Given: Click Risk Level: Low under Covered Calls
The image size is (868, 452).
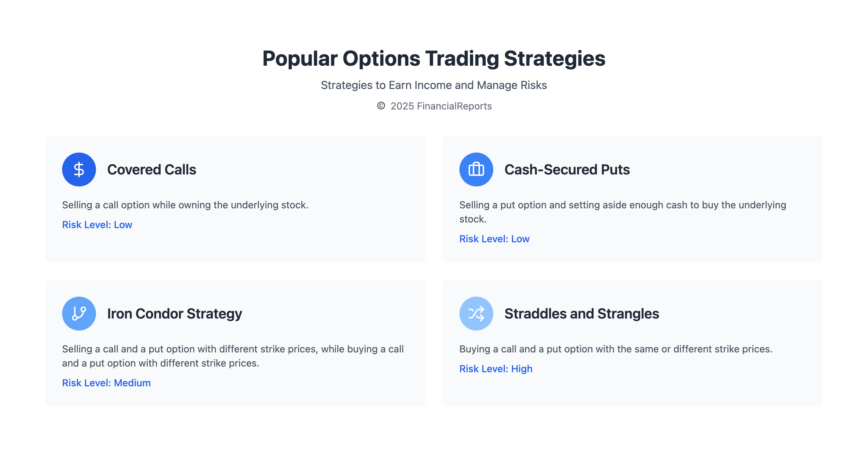Looking at the screenshot, I should pyautogui.click(x=97, y=225).
